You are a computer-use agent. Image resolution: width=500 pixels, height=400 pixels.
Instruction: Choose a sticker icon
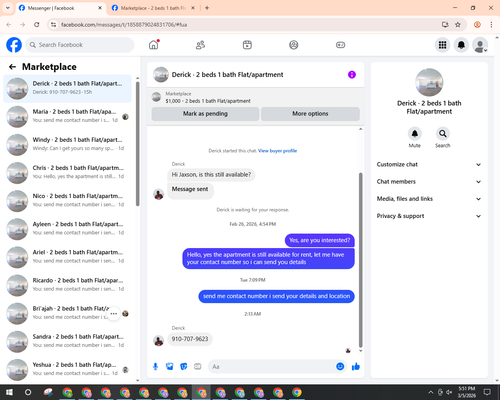click(184, 367)
